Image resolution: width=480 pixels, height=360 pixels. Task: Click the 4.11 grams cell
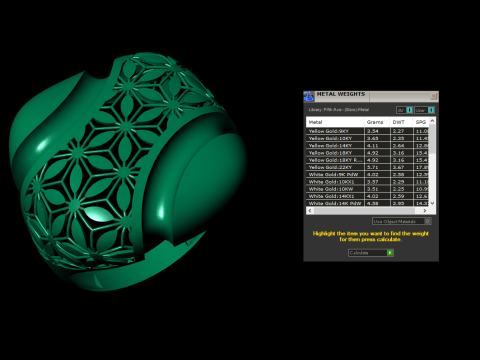377,146
